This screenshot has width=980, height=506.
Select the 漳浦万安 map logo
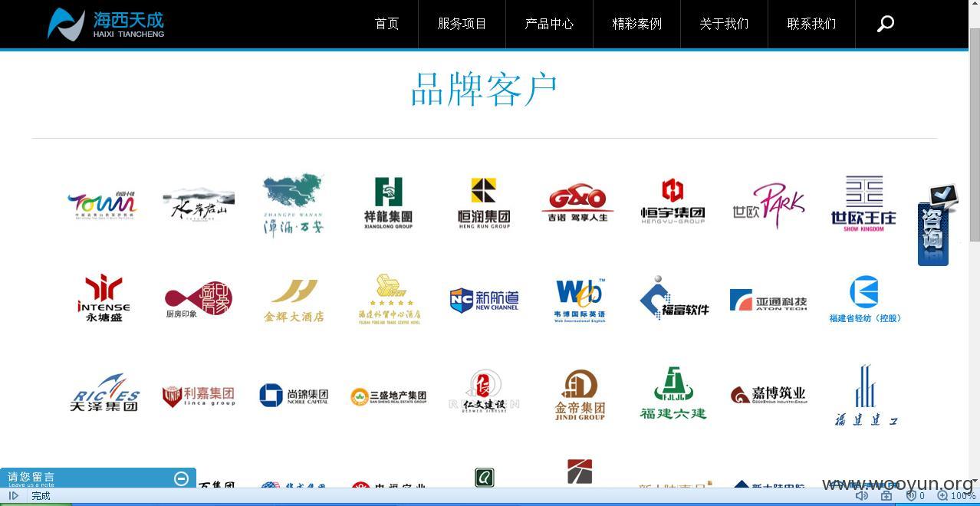tap(293, 205)
